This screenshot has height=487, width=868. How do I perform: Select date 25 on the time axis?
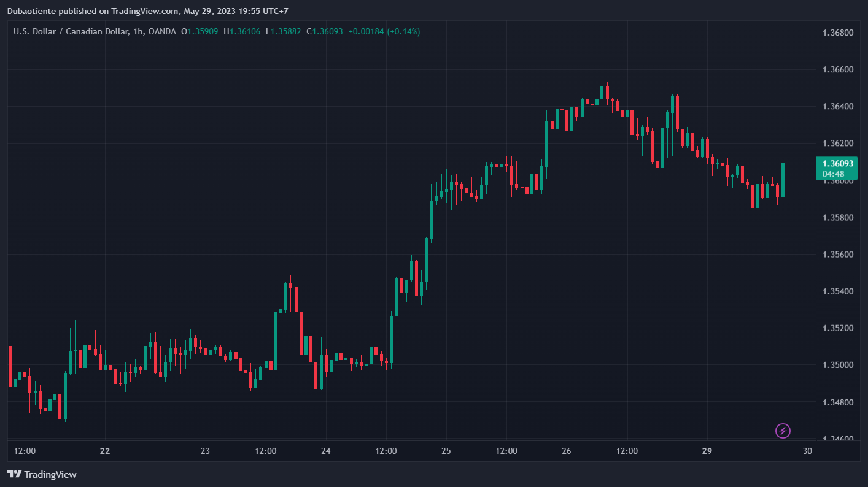(446, 451)
